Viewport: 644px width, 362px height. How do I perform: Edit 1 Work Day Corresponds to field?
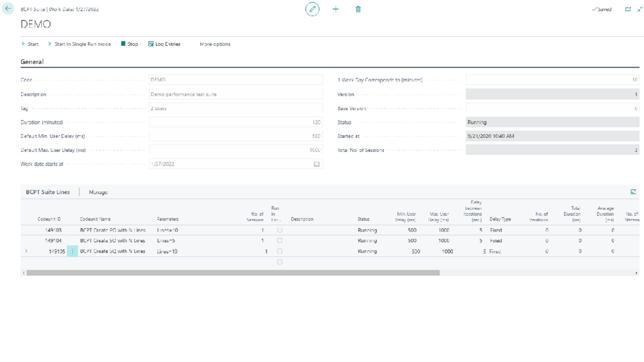click(x=552, y=80)
